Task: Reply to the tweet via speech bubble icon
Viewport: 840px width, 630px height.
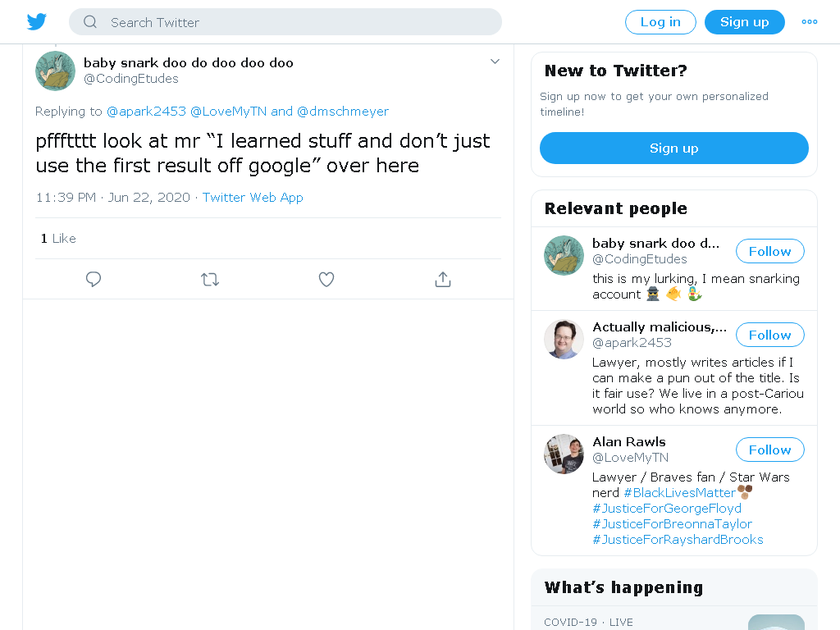Action: coord(94,279)
